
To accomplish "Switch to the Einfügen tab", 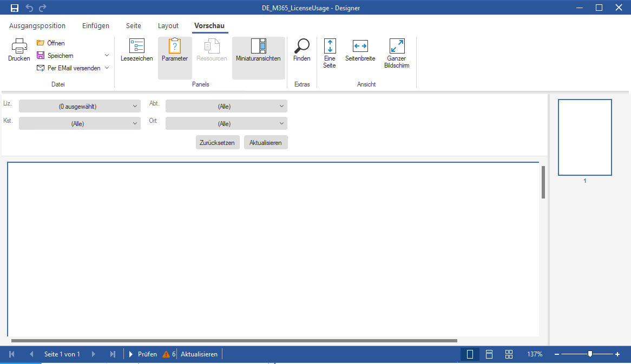I will coord(96,26).
